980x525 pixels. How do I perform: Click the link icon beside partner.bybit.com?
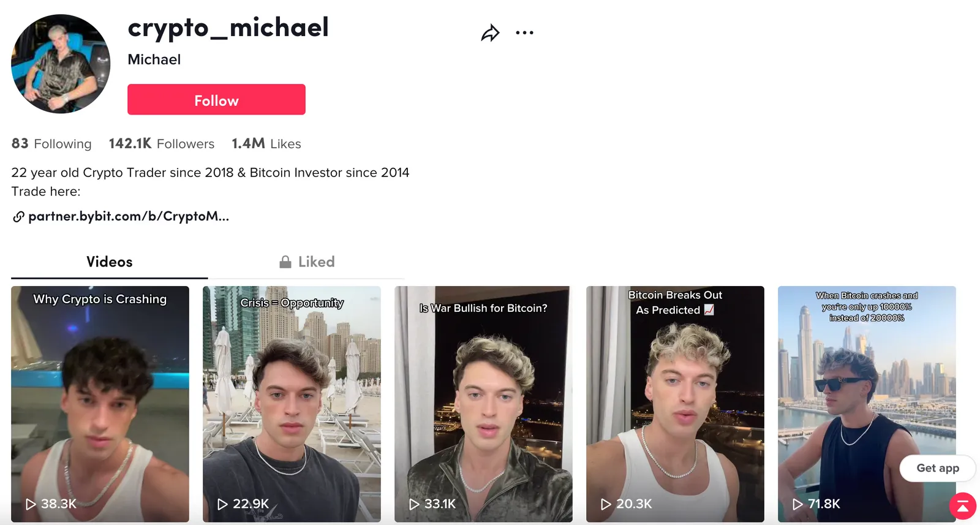point(18,216)
